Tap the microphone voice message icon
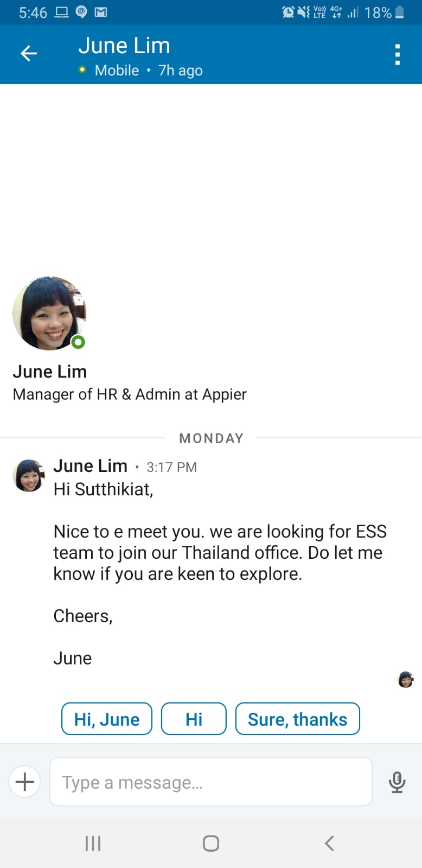 (397, 782)
